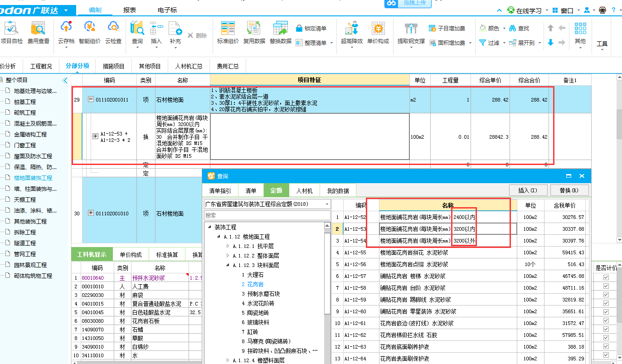Collapse the 装饰工程 tree node
The width and height of the screenshot is (622, 364).
[x=209, y=228]
